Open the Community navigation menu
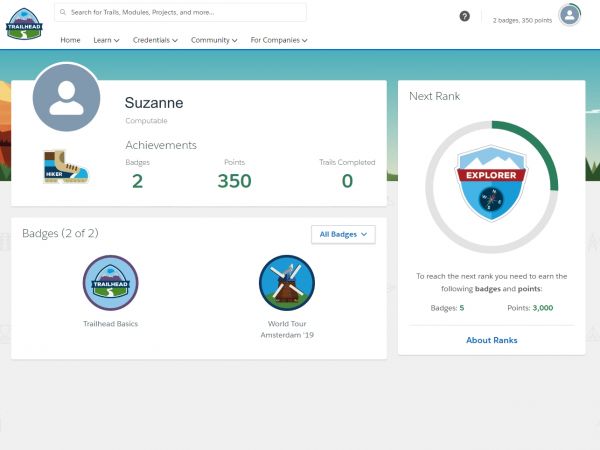This screenshot has height=450, width=600. coord(214,40)
